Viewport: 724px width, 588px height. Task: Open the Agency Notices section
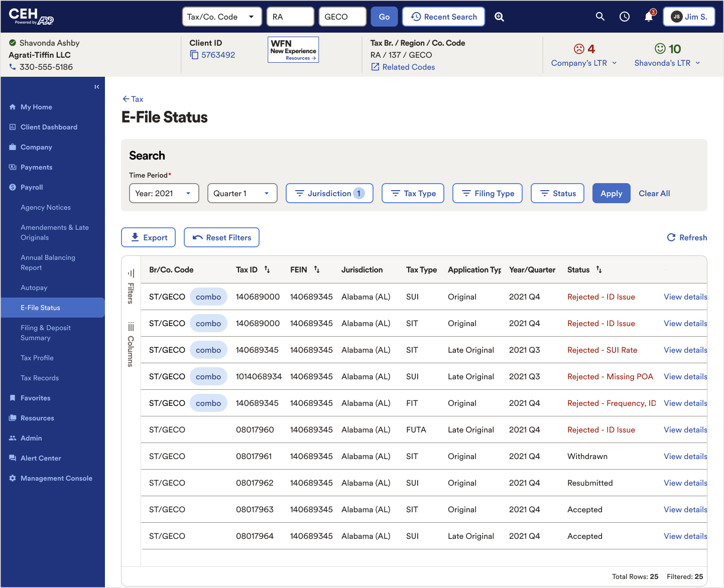pyautogui.click(x=47, y=207)
